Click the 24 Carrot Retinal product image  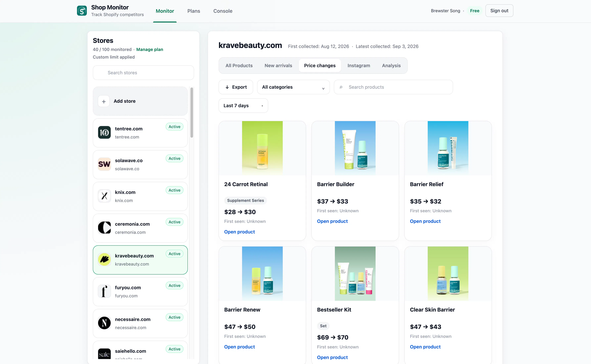(x=262, y=148)
